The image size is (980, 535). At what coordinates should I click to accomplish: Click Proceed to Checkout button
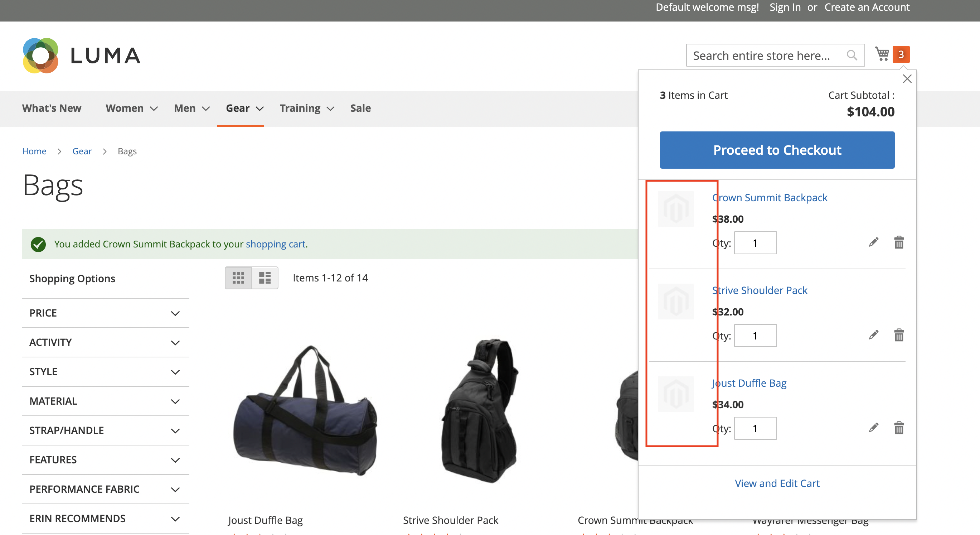pos(777,150)
